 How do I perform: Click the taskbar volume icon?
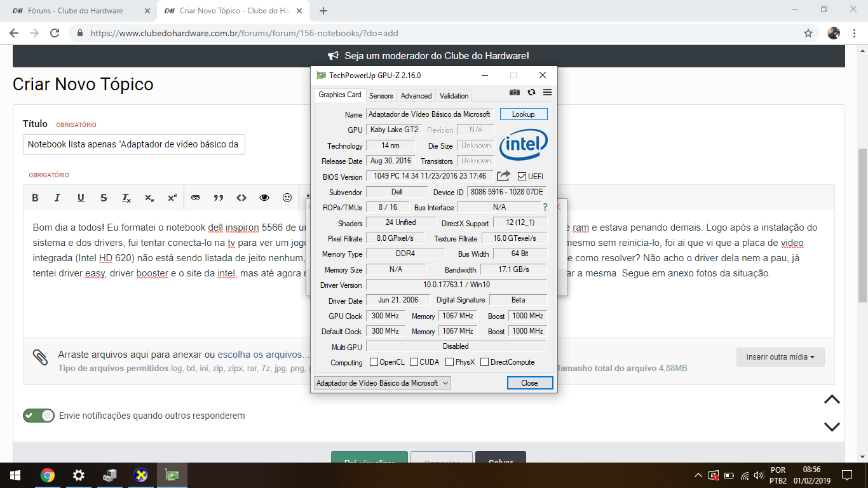pos(759,475)
